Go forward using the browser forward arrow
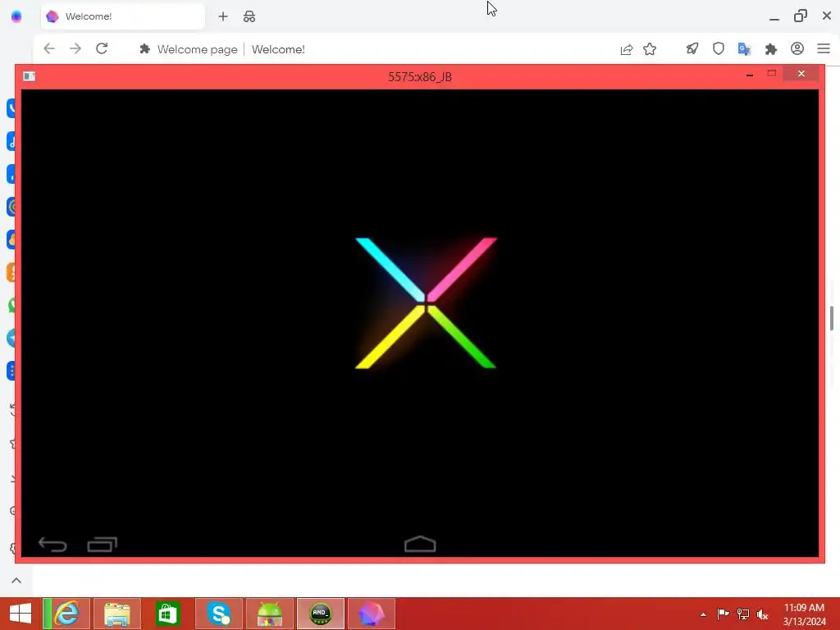The image size is (840, 630). tap(75, 48)
